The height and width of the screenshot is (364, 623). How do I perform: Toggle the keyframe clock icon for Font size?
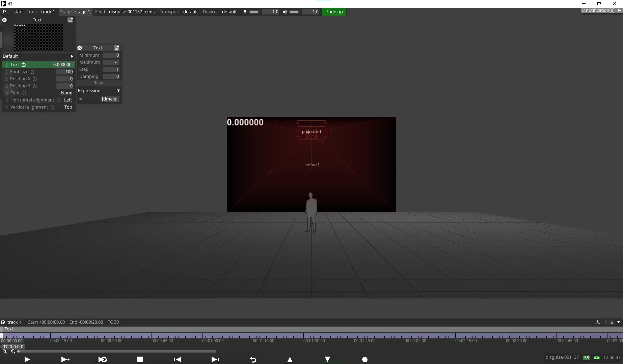(x=6, y=72)
